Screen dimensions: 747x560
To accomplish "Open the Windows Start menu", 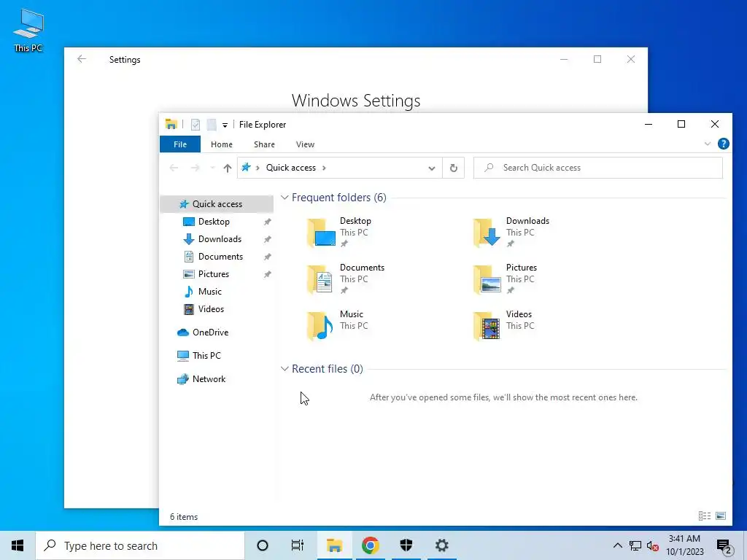I will (18, 545).
